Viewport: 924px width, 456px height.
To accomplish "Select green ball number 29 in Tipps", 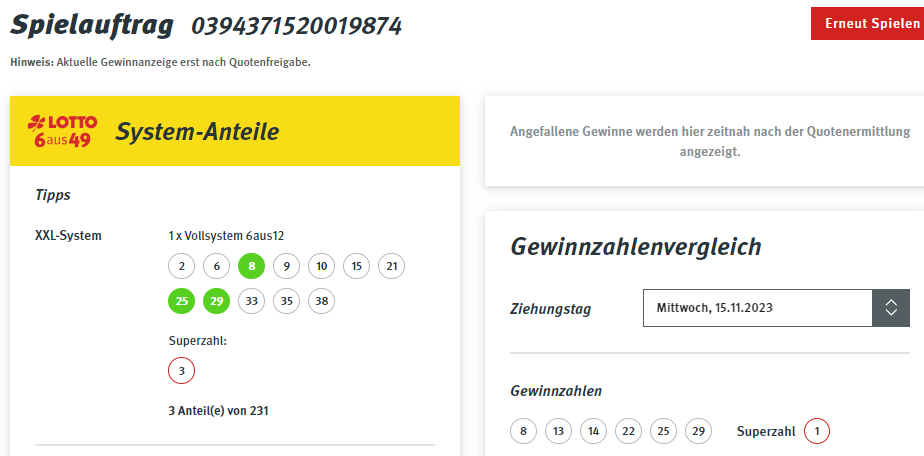I will pos(217,301).
